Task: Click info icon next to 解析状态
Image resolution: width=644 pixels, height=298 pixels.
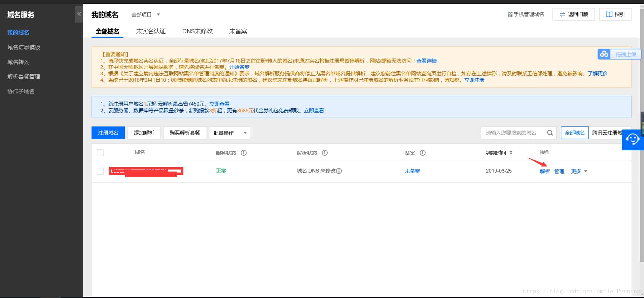Action: click(325, 153)
